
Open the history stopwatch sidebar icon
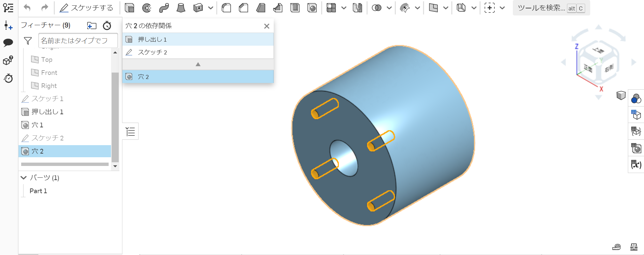(8, 78)
